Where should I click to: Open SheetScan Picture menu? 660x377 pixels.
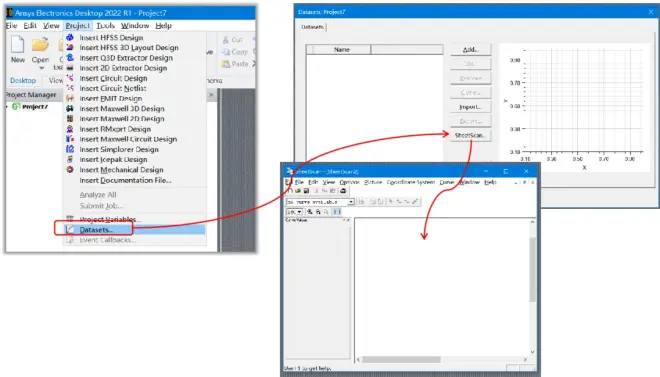pyautogui.click(x=373, y=182)
